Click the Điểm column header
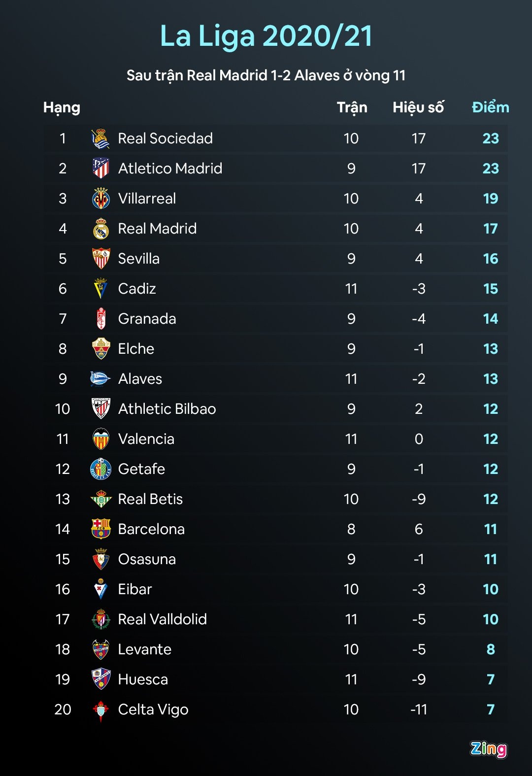Viewport: 532px width, 776px height. tap(490, 107)
